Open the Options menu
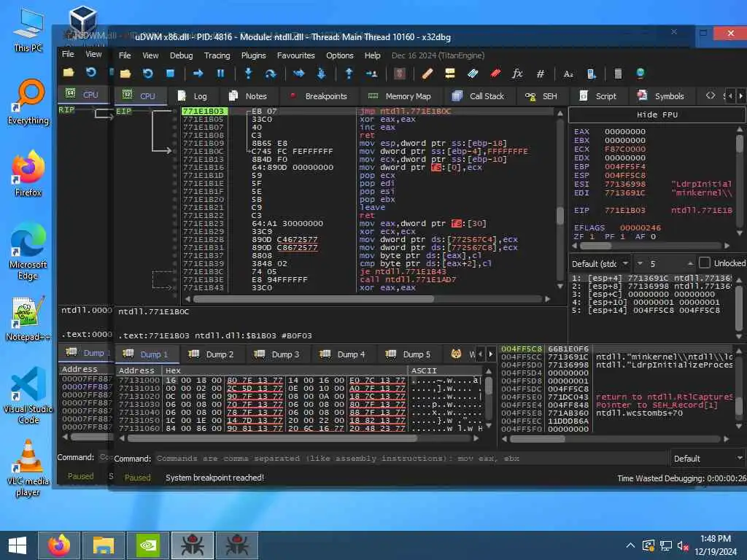 pos(340,55)
